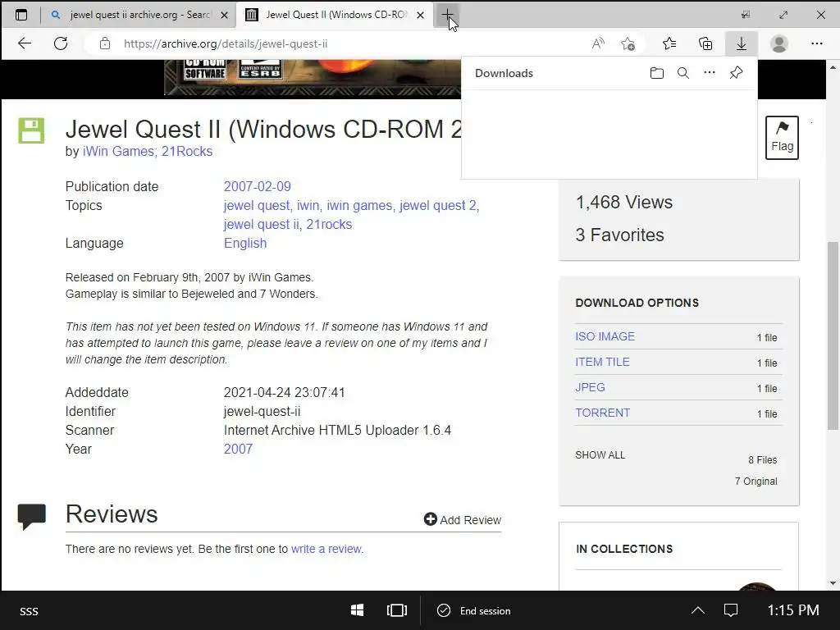Open the Windows Start menu

pos(357,610)
